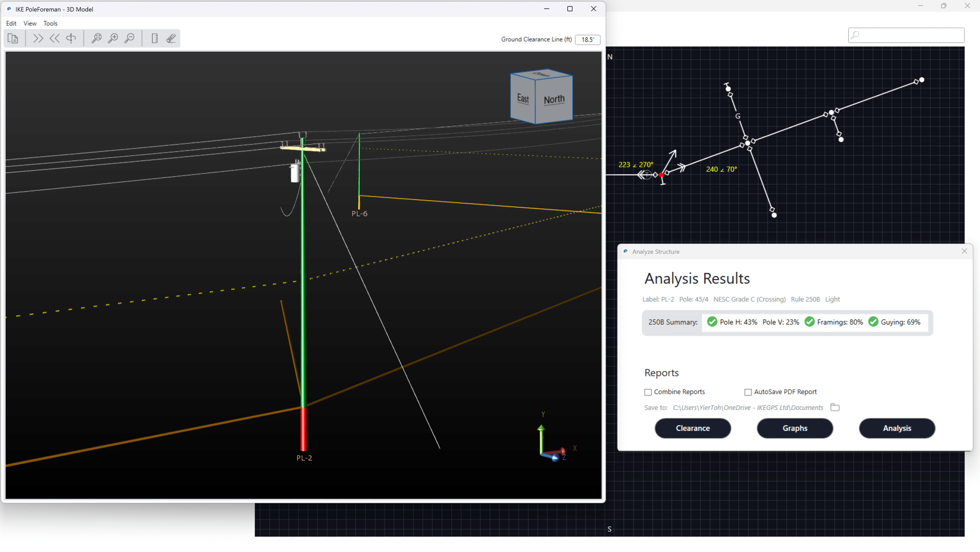980x552 pixels.
Task: Maximize the 3D Model window
Action: (x=570, y=9)
